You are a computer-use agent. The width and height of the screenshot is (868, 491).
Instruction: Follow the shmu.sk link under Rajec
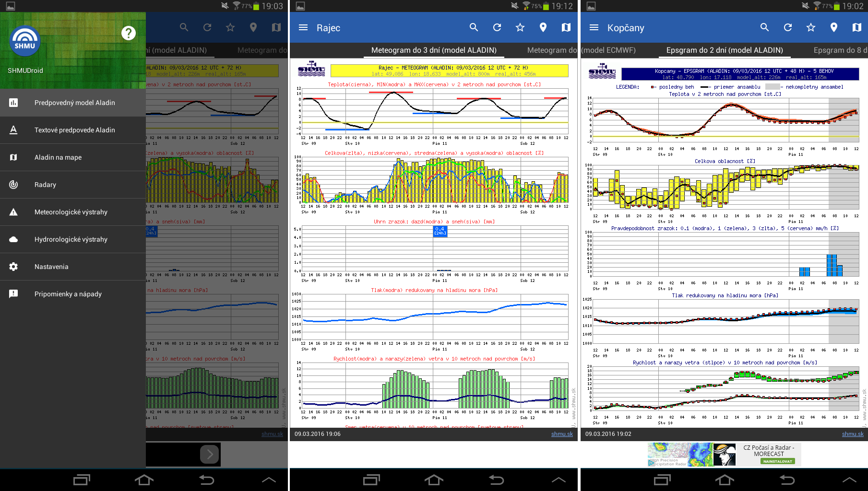[562, 434]
